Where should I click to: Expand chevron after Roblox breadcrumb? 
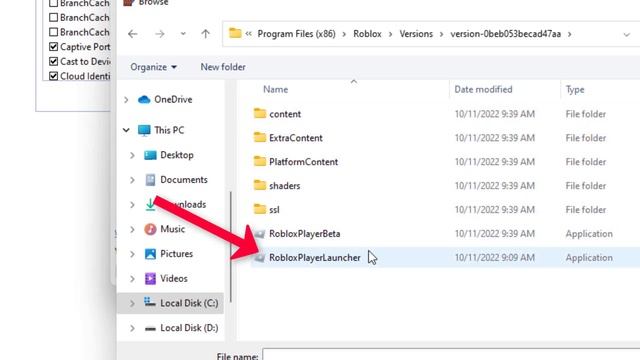(x=391, y=34)
